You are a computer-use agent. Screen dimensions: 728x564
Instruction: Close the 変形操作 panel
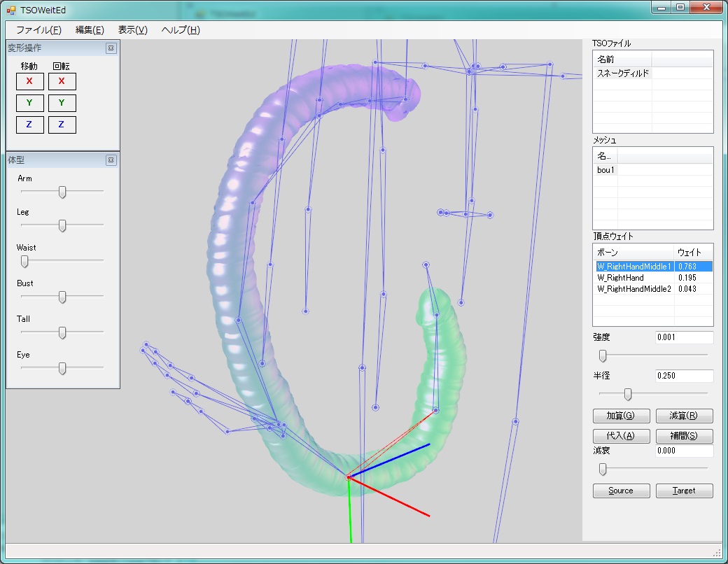click(111, 48)
